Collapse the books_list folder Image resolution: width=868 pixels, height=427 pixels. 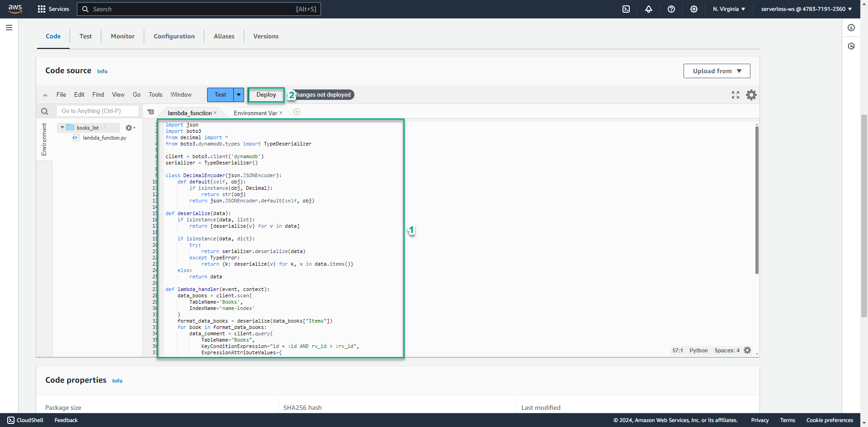(62, 127)
